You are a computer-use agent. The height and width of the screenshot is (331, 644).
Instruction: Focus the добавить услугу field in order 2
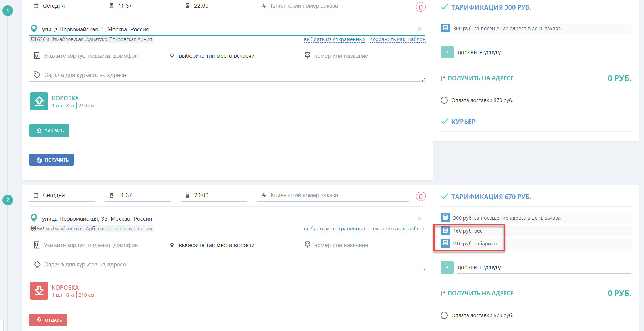tap(544, 268)
